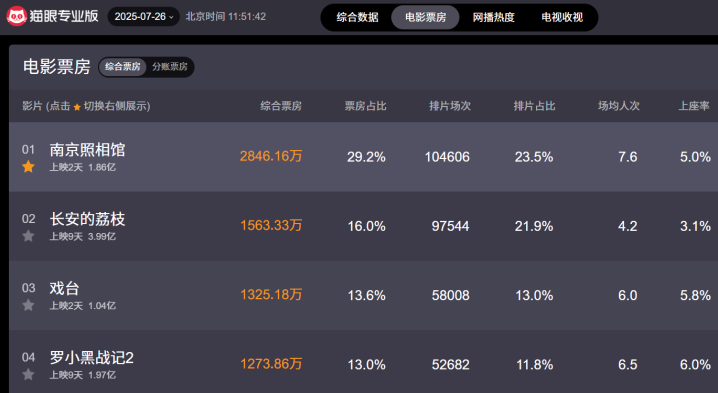This screenshot has width=718, height=393.
Task: Open the 综合数据 tab
Action: click(x=357, y=17)
